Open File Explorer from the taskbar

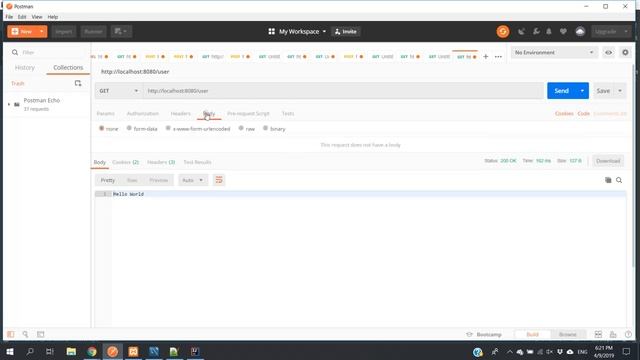tap(71, 351)
